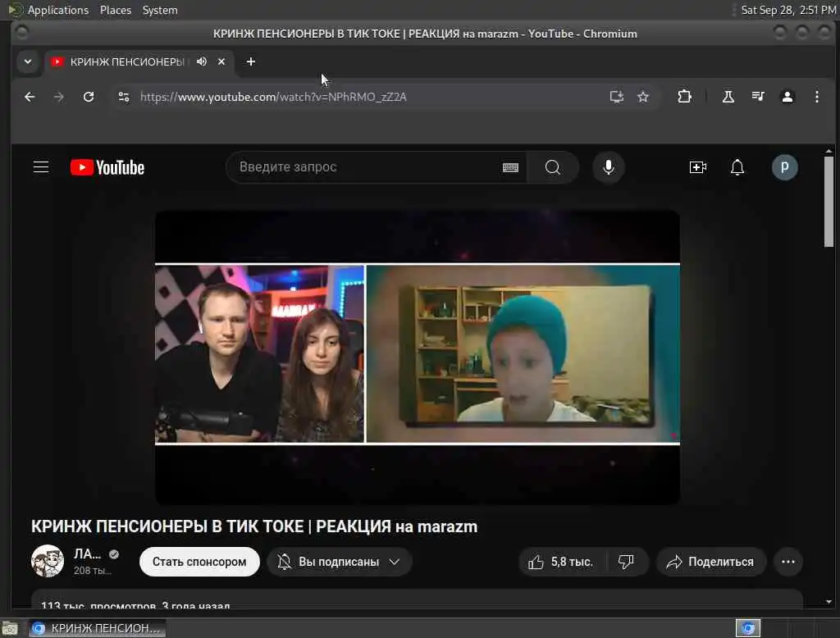This screenshot has height=638, width=840.
Task: Open the channel avatar thumbnail
Action: pyautogui.click(x=47, y=561)
